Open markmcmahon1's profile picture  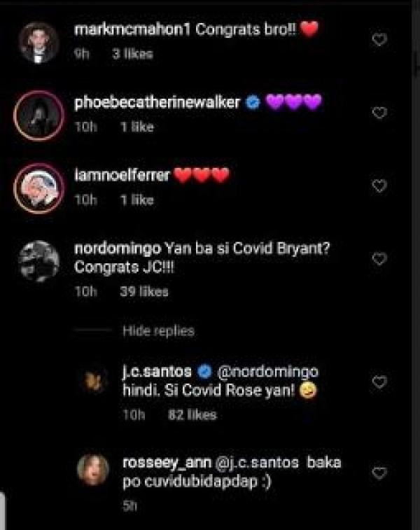38,43
